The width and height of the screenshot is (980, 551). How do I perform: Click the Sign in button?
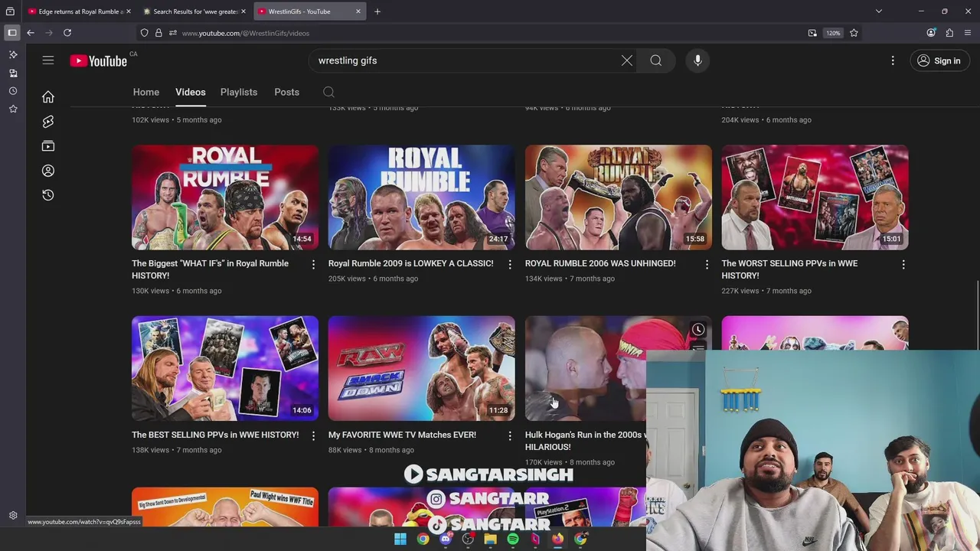pos(939,60)
